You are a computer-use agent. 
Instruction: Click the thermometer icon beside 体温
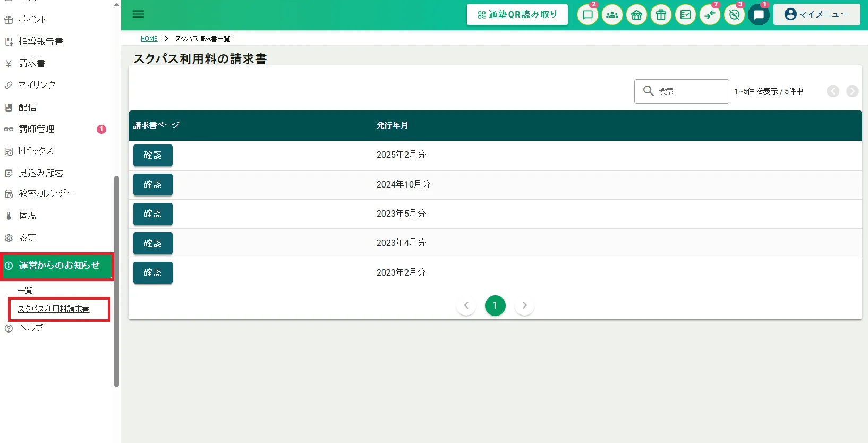[8, 216]
